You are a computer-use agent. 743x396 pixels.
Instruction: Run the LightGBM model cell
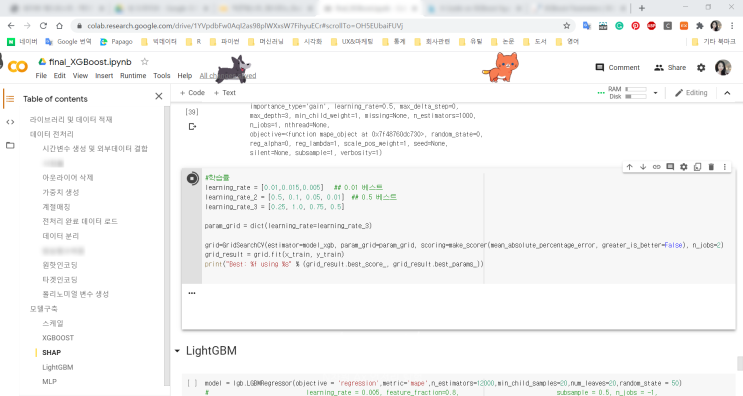(x=192, y=383)
